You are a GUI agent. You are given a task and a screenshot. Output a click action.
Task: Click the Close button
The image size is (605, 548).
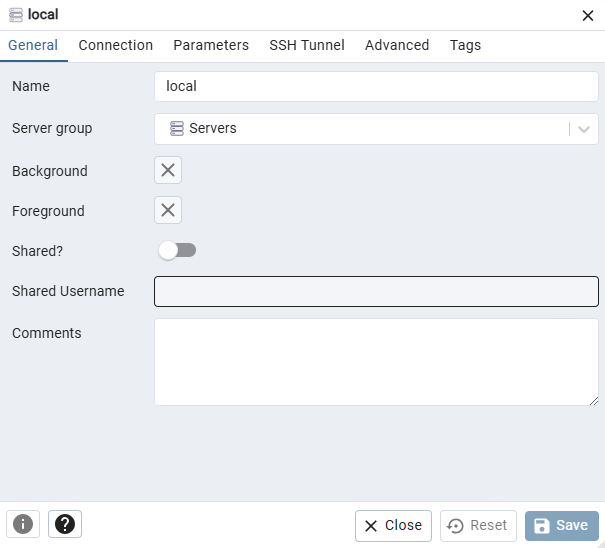[393, 526]
